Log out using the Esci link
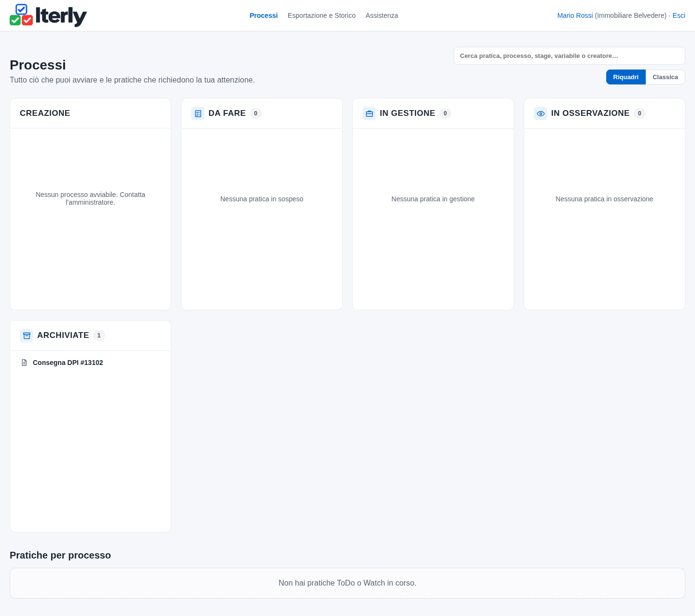 coord(679,15)
